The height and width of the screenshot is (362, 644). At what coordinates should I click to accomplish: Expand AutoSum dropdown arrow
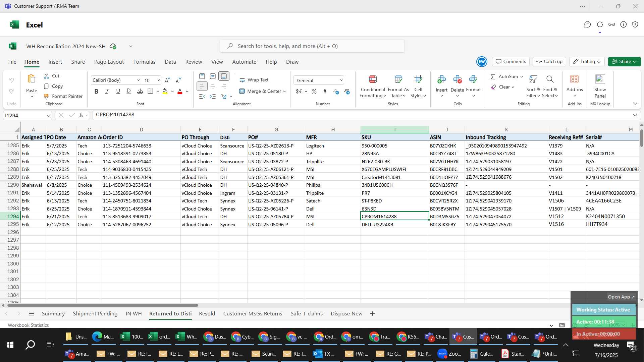pyautogui.click(x=522, y=77)
